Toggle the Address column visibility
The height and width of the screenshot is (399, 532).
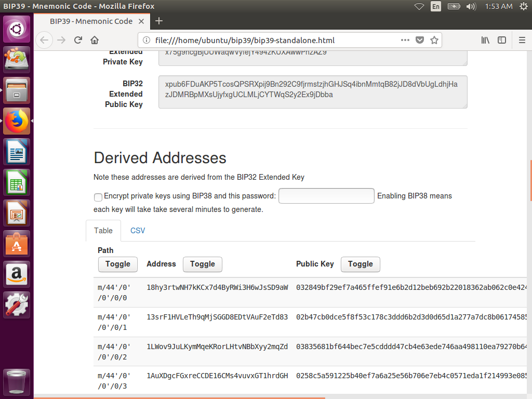[203, 264]
